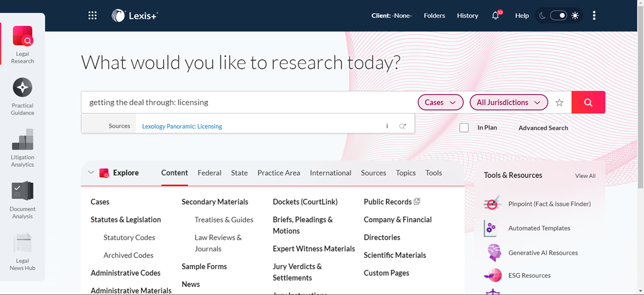Open Document Analysis in the sidebar
Image resolution: width=644 pixels, height=295 pixels.
point(22,200)
